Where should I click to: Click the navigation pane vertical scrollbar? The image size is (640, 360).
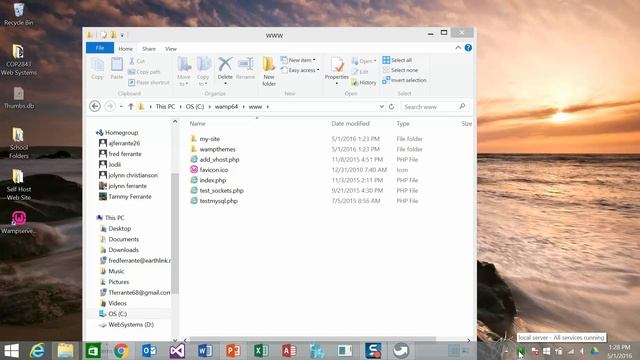click(x=175, y=233)
